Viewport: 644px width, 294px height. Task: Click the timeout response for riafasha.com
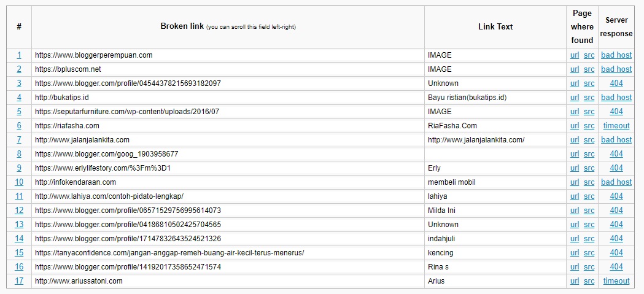616,126
